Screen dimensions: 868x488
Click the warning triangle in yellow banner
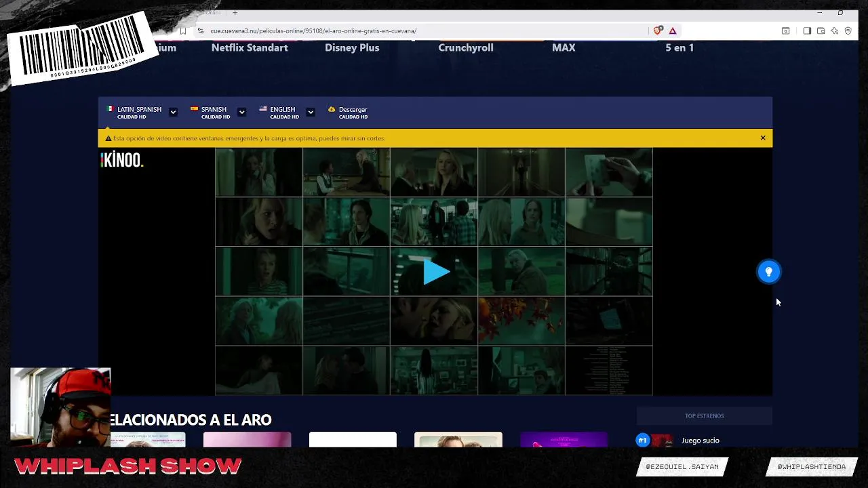(108, 138)
